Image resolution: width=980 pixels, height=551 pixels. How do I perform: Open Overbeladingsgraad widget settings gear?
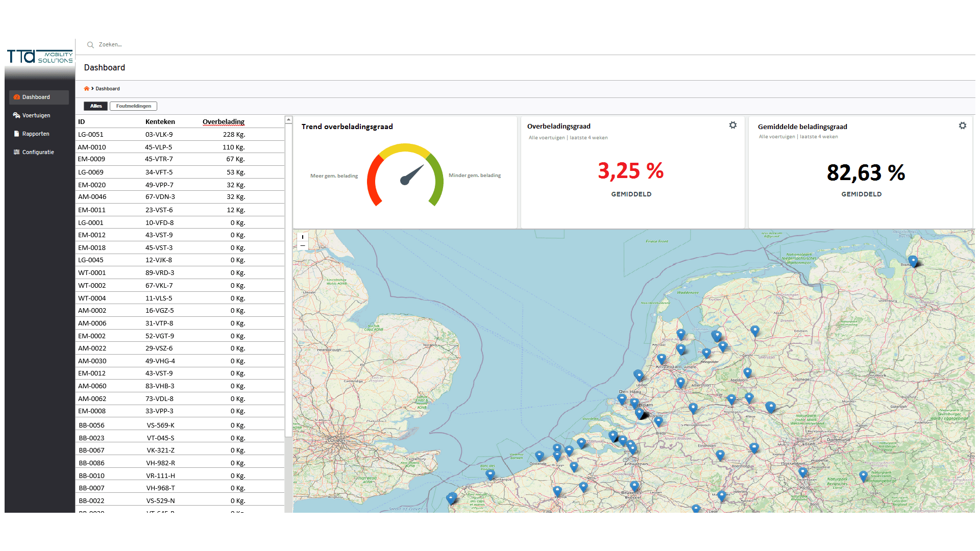[x=732, y=126]
